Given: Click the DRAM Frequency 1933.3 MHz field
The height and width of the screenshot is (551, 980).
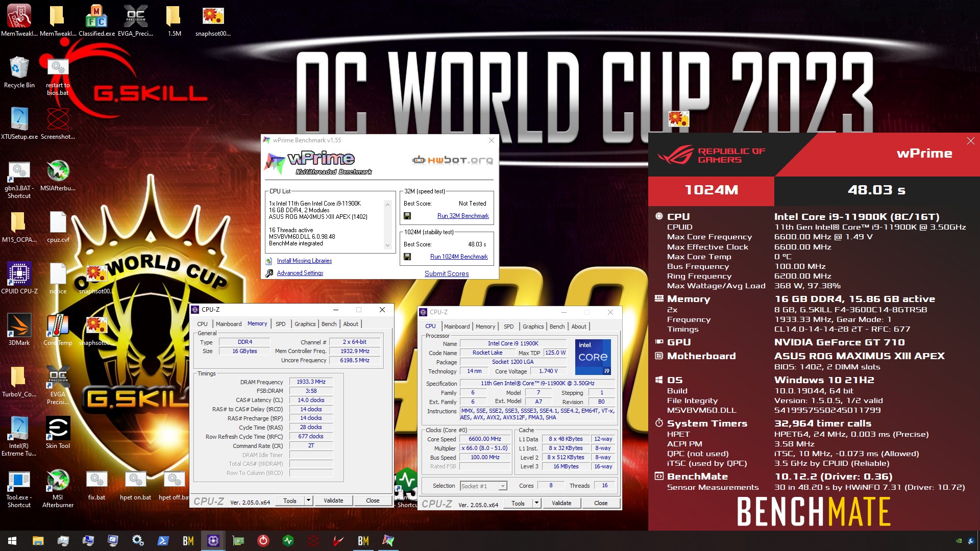Looking at the screenshot, I should 311,382.
